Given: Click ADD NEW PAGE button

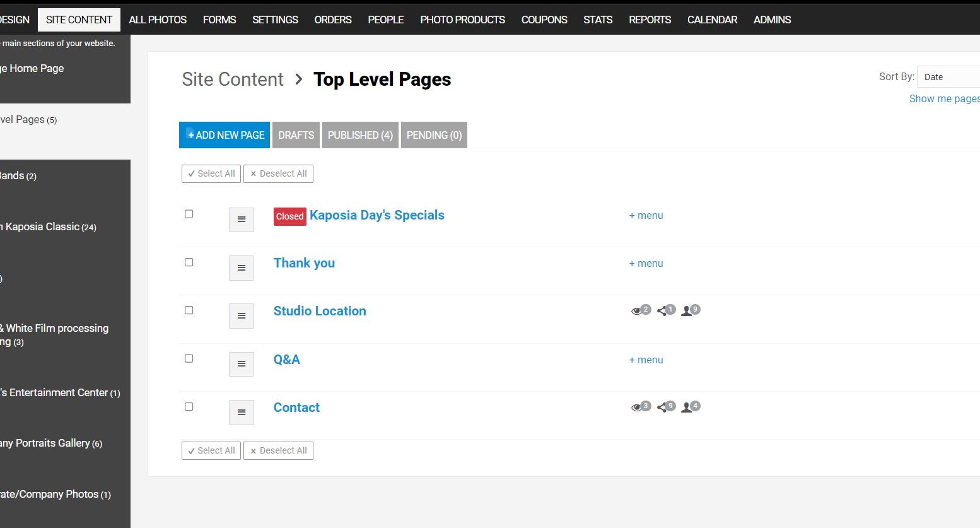Looking at the screenshot, I should click(x=225, y=135).
